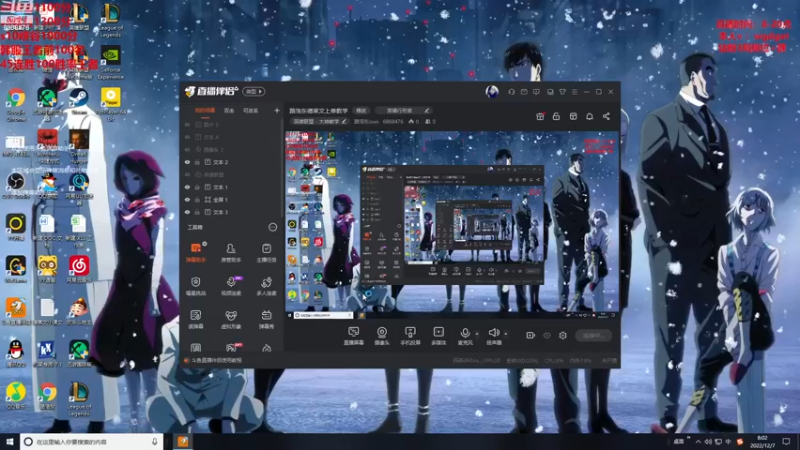Show the hidden 文本 4 layer
The height and width of the screenshot is (450, 800).
(x=187, y=137)
